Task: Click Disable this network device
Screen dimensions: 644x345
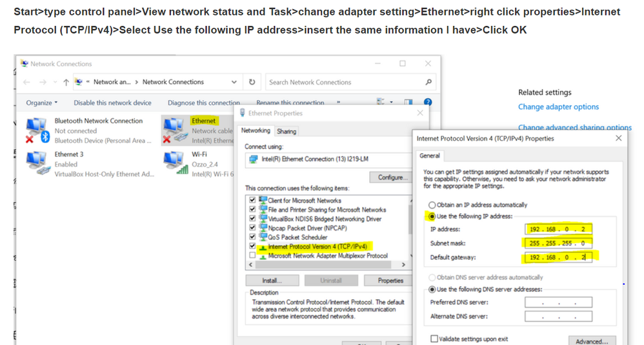Action: click(x=112, y=103)
